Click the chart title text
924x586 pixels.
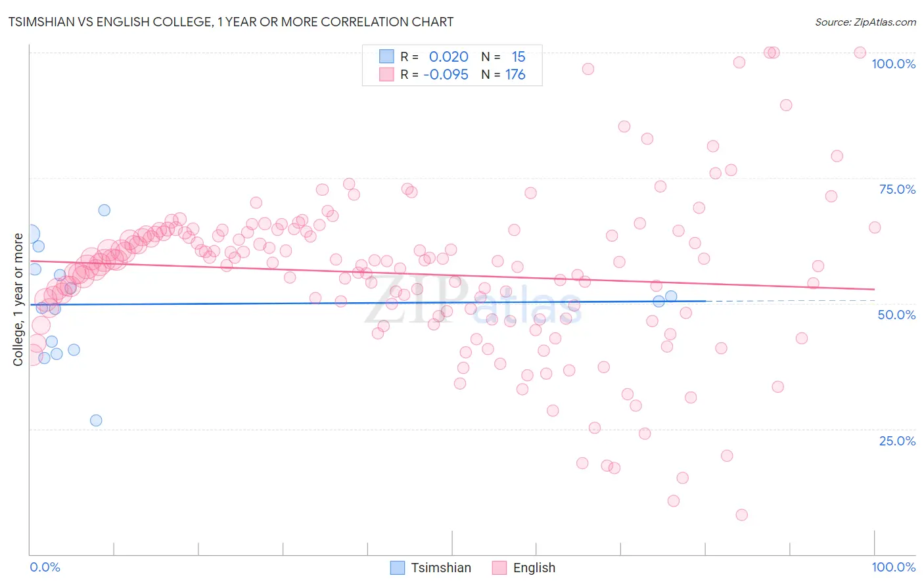[231, 22]
